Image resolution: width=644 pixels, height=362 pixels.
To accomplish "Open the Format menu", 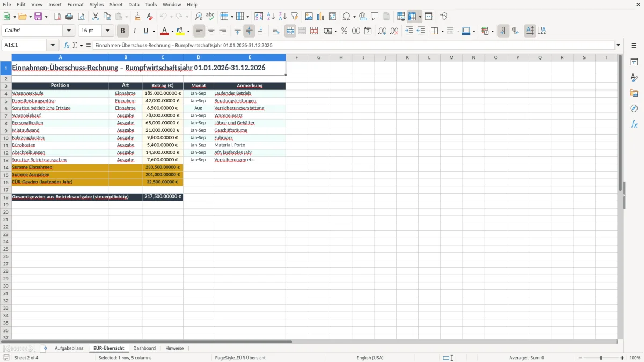I will 76,4.
